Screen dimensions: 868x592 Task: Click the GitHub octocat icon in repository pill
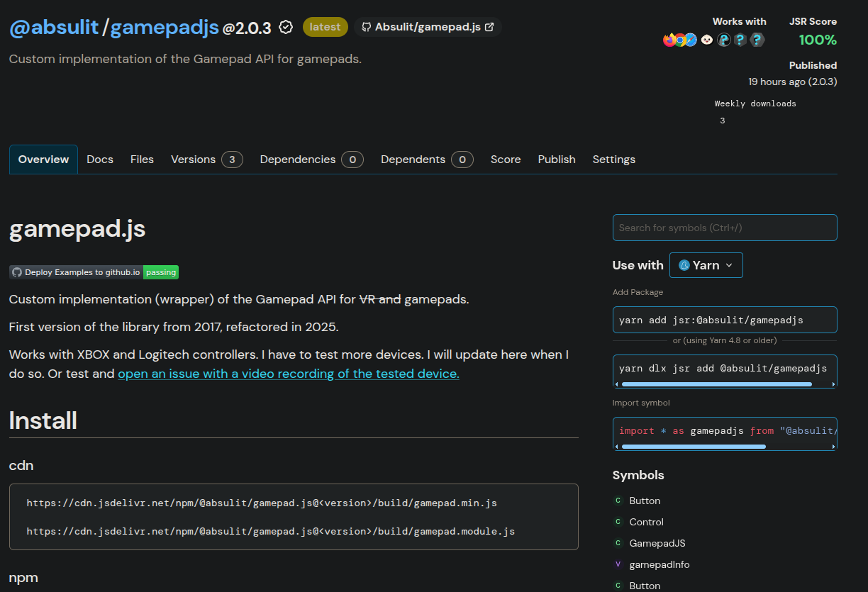[367, 27]
